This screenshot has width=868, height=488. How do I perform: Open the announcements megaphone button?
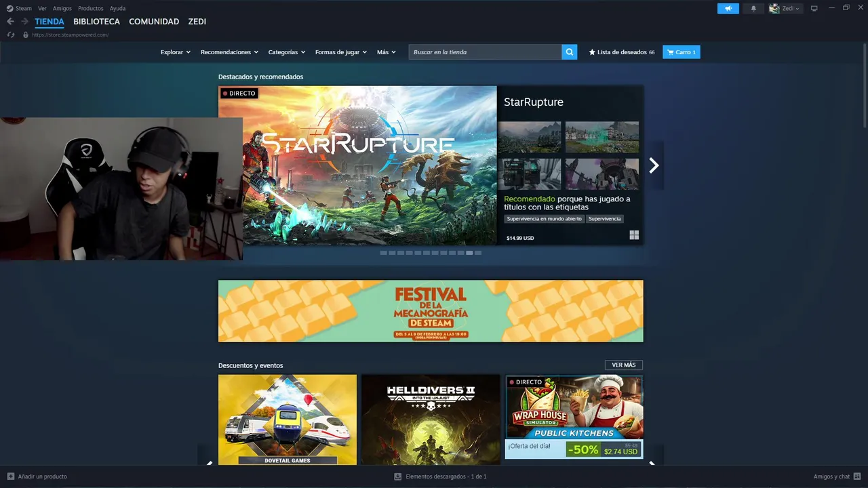728,8
